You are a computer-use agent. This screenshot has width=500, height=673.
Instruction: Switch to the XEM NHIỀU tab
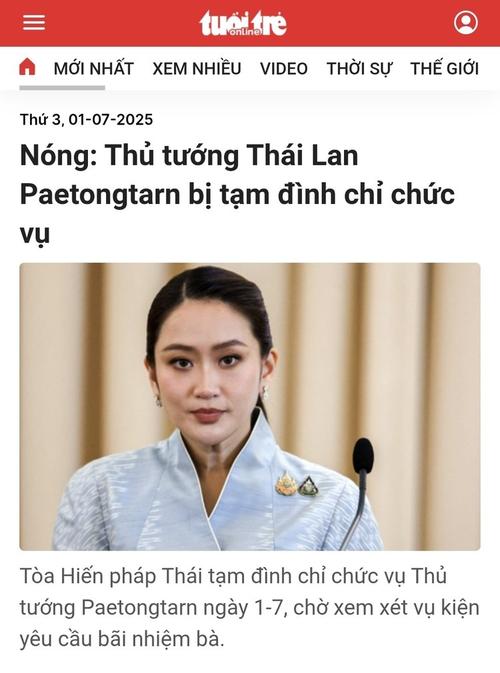(x=197, y=69)
